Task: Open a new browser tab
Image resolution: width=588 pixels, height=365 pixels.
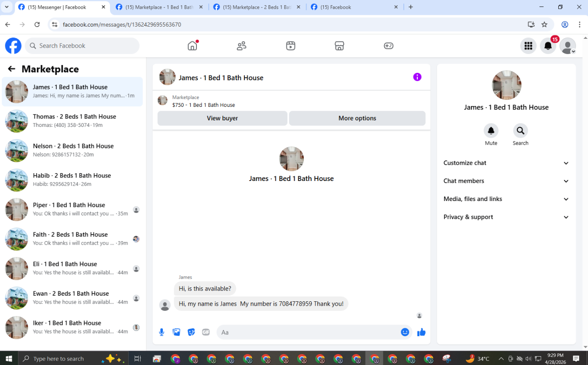Action: pos(411,7)
